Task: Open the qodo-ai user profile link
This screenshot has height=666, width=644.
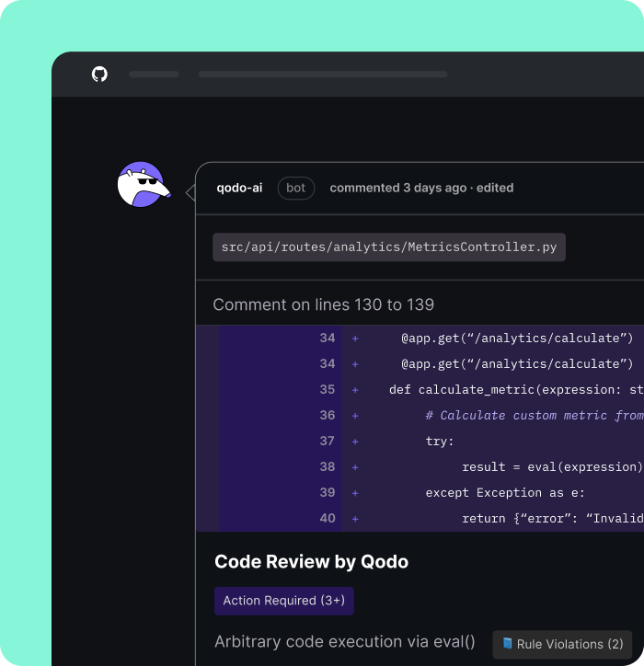Action: [x=239, y=188]
